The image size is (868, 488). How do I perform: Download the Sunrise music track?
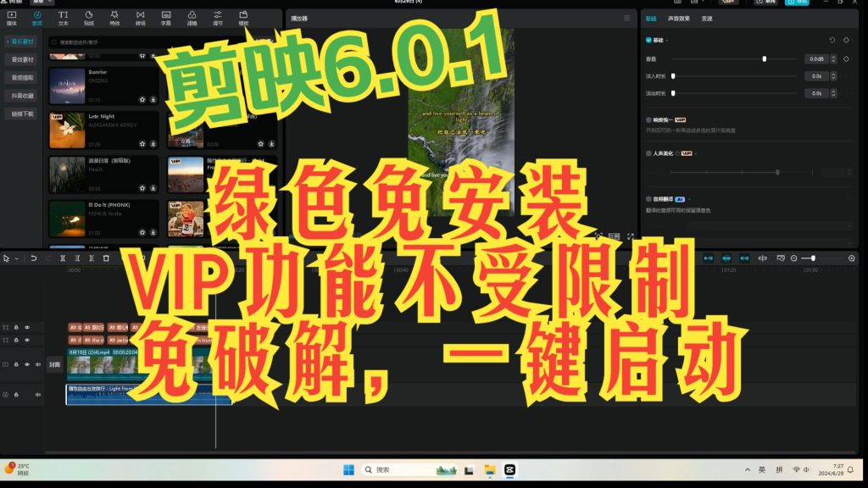click(x=152, y=97)
